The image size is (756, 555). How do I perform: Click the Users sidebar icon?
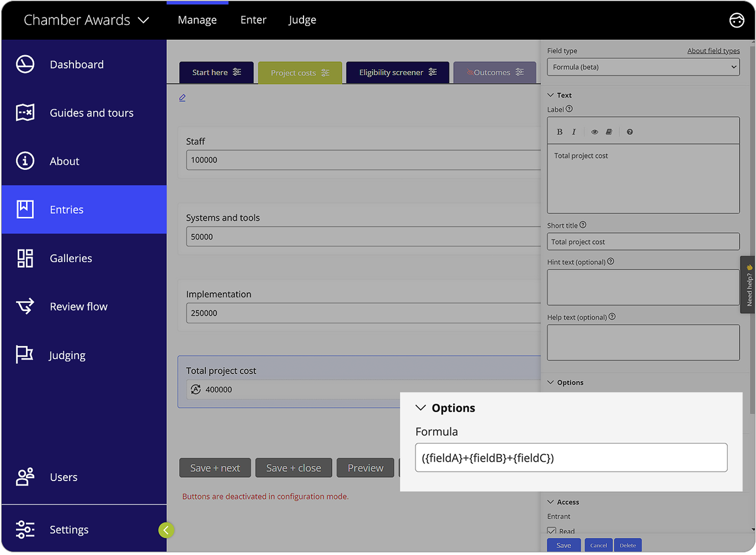tap(24, 477)
